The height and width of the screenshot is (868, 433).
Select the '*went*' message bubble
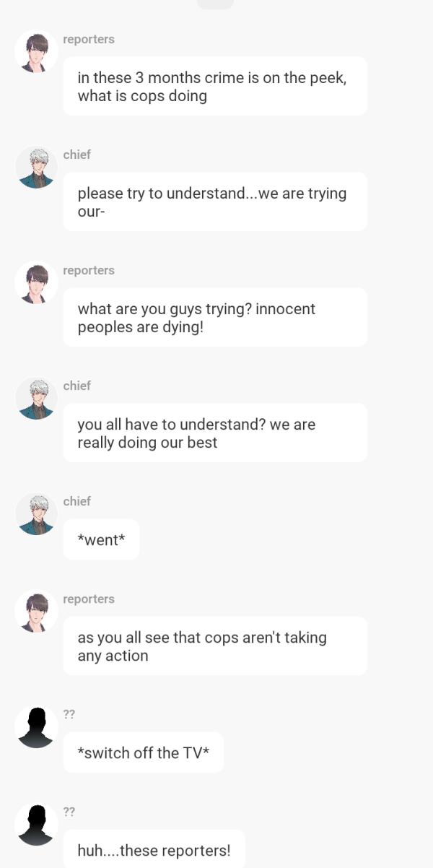pyautogui.click(x=101, y=539)
